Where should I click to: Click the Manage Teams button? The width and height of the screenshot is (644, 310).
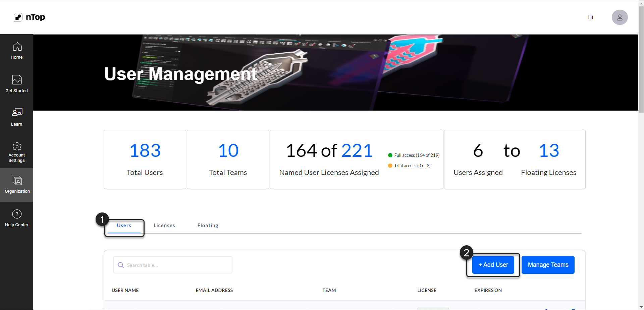click(x=548, y=265)
